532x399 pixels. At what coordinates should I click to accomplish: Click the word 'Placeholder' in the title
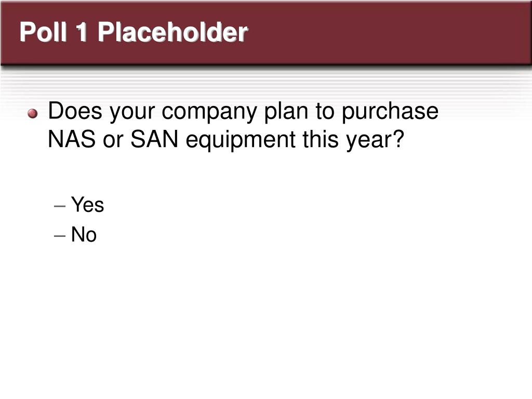coord(173,32)
